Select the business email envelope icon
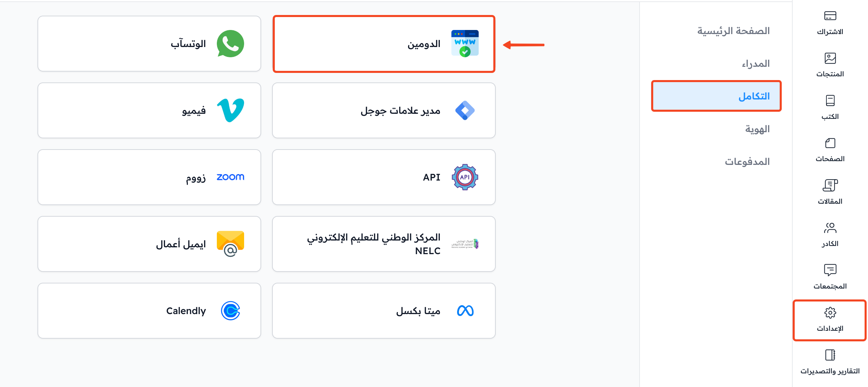 230,244
